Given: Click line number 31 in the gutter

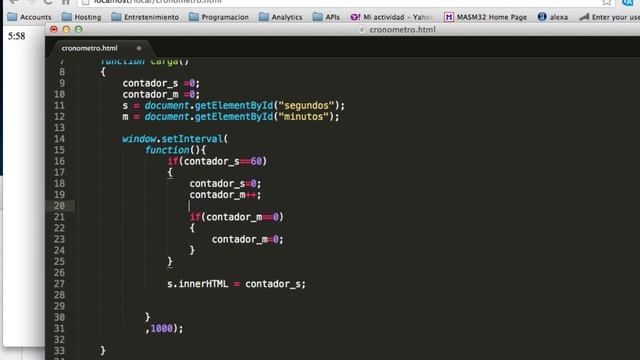Looking at the screenshot, I should click(x=59, y=328).
